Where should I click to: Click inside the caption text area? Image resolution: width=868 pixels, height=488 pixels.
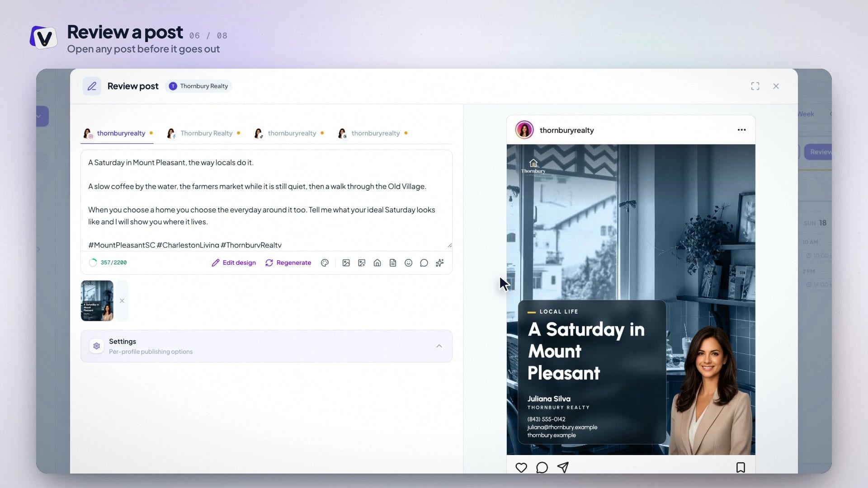tap(266, 200)
